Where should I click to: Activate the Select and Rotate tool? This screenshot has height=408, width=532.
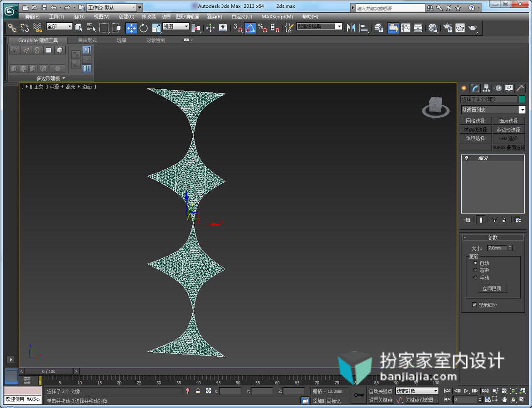tap(143, 28)
